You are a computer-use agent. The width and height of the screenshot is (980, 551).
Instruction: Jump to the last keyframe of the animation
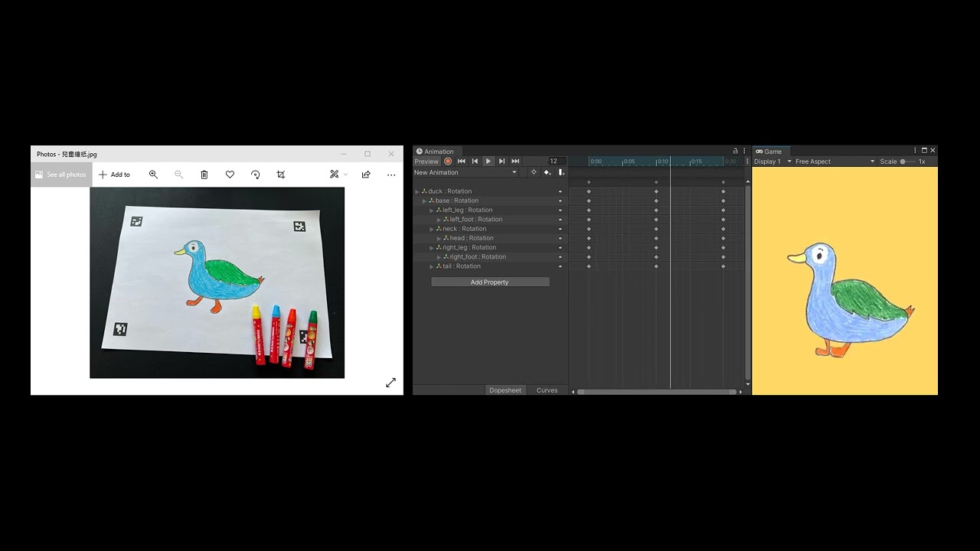pyautogui.click(x=515, y=161)
